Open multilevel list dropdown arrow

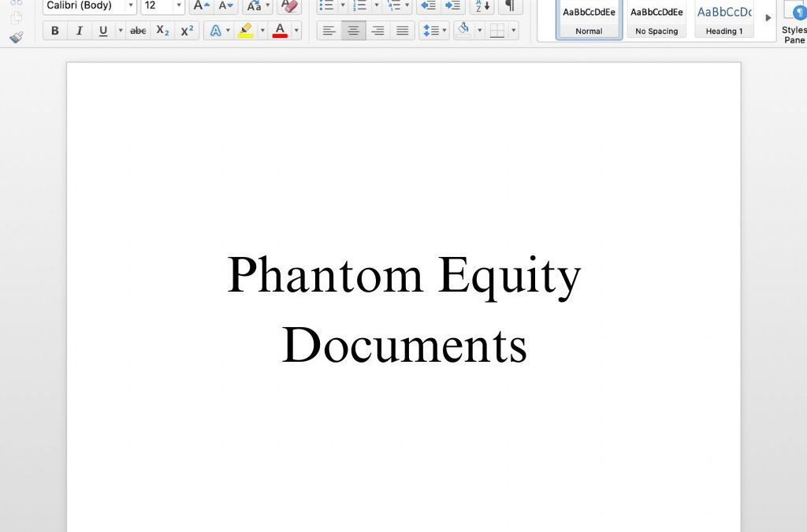tap(407, 6)
